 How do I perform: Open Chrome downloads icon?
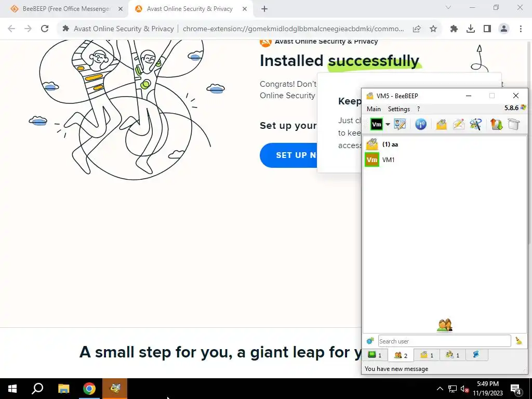[471, 29]
